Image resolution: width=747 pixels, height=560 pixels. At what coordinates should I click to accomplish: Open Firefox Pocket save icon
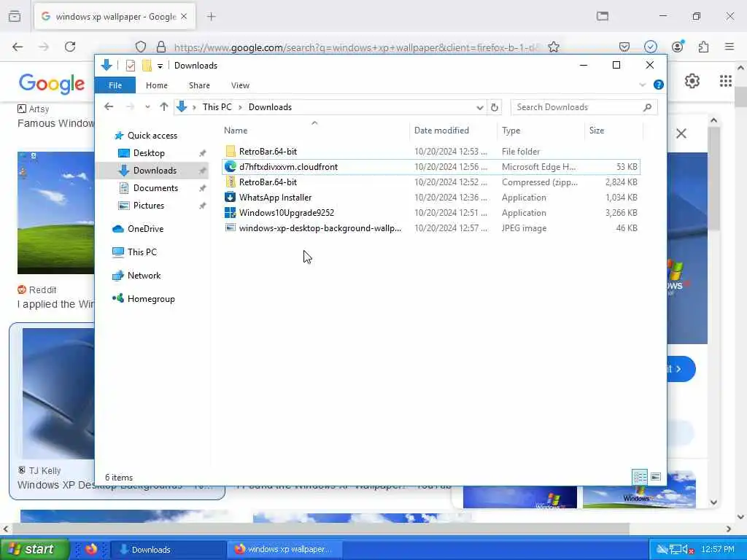(x=624, y=47)
